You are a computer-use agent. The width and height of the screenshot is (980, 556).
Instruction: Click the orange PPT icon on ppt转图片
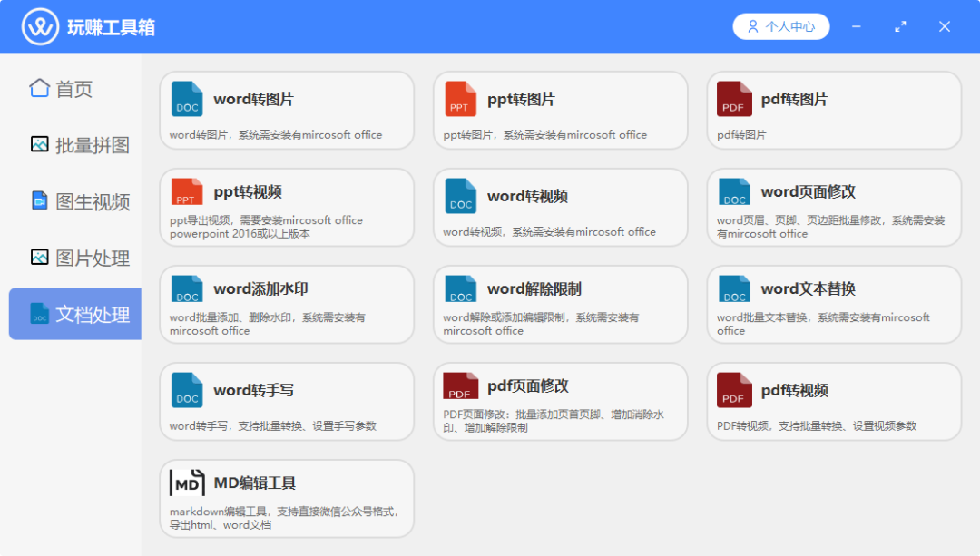tap(460, 100)
